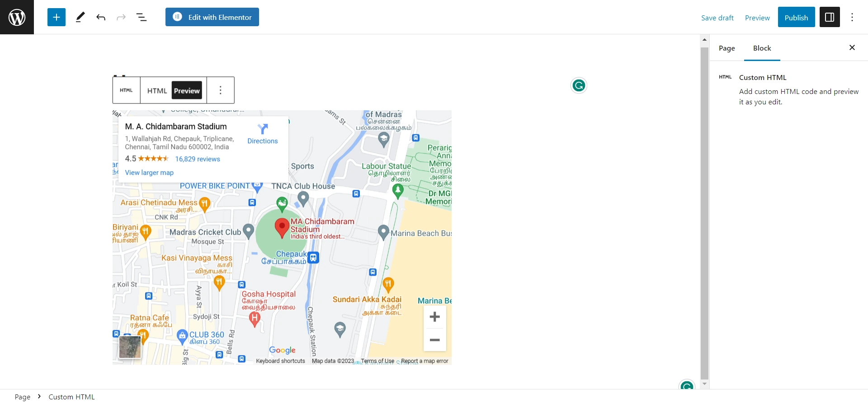Open block toolbar more options
Viewport: 868px width, 403px height.
(221, 90)
